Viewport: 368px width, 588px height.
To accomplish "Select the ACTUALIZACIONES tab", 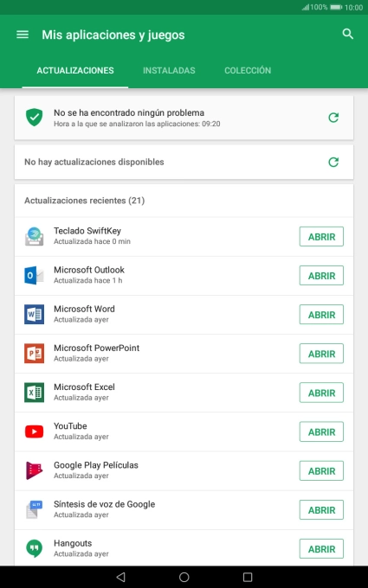I will 75,71.
